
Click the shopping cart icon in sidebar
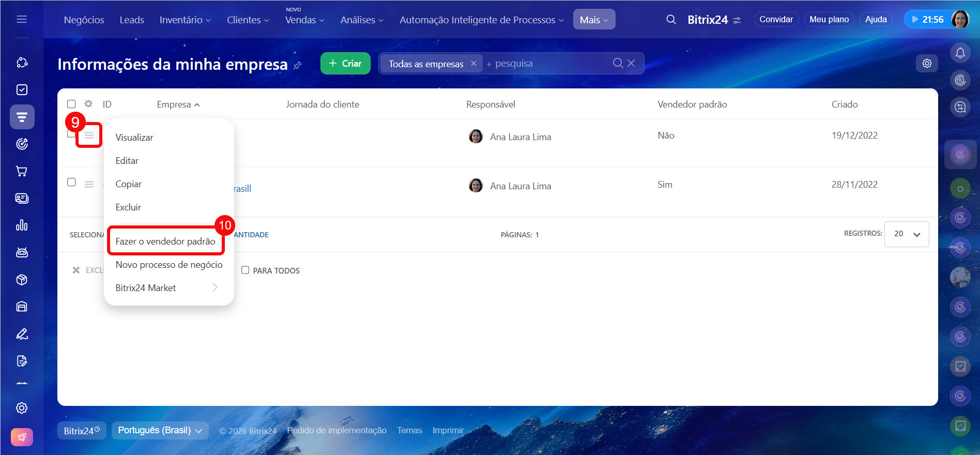point(22,171)
